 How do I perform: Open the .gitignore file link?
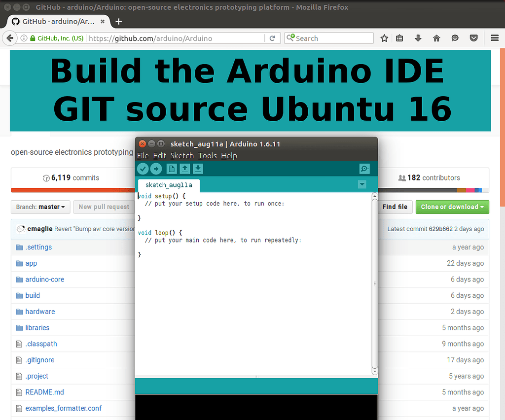click(x=39, y=360)
